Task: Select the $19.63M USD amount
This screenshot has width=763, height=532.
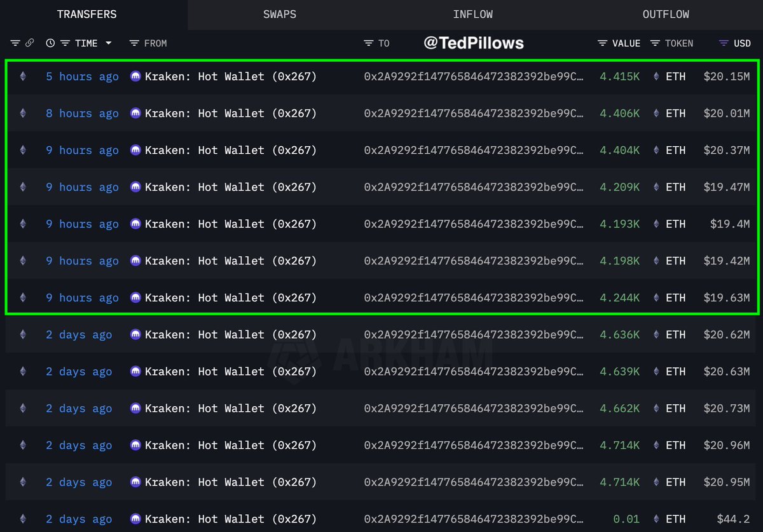Action: click(x=727, y=297)
